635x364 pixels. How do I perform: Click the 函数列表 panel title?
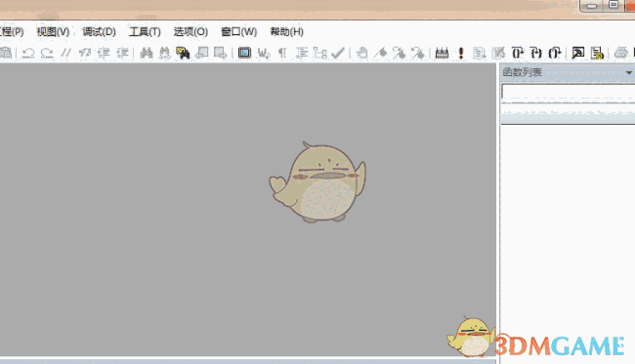click(522, 72)
